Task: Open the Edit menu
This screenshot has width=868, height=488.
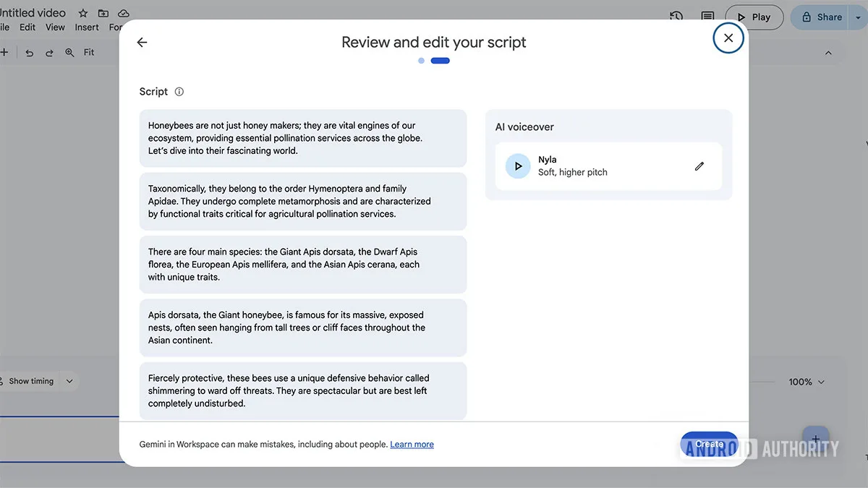Action: coord(27,27)
